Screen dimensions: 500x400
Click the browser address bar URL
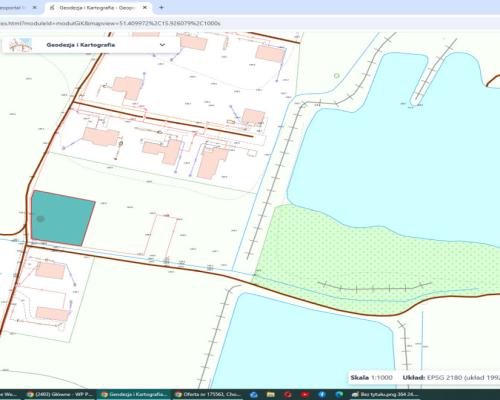110,23
